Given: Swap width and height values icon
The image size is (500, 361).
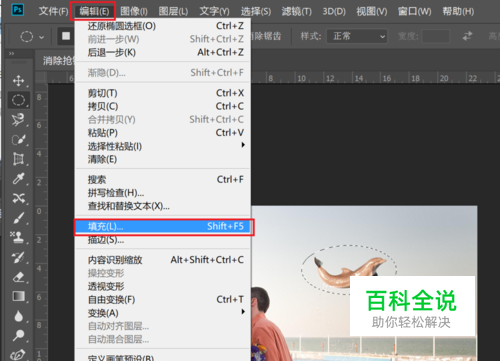Looking at the screenshot, I should coord(468,36).
